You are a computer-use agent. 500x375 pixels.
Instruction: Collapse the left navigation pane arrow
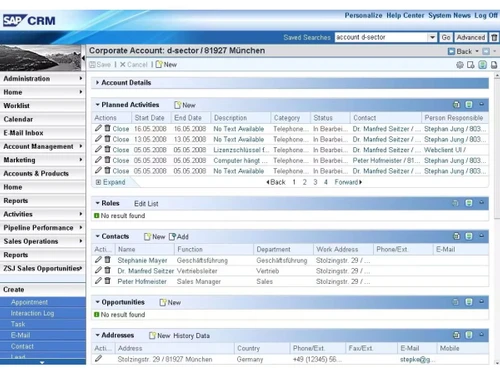tap(83, 58)
